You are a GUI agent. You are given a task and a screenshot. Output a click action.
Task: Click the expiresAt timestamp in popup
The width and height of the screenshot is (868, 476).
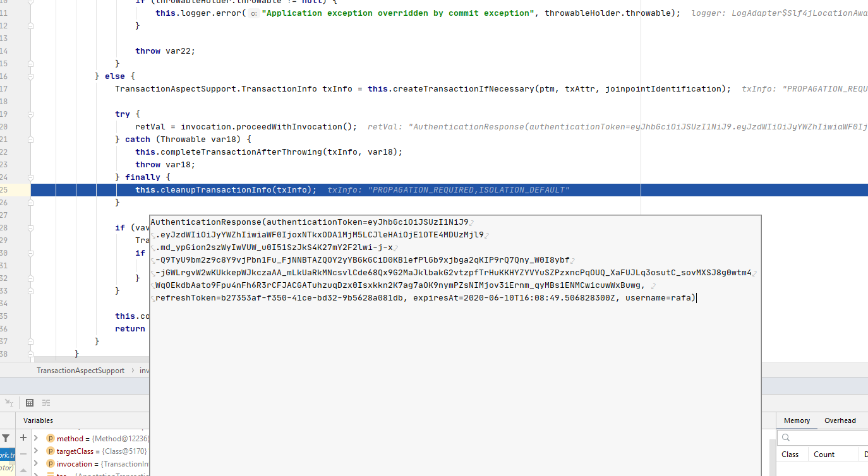[x=514, y=298]
